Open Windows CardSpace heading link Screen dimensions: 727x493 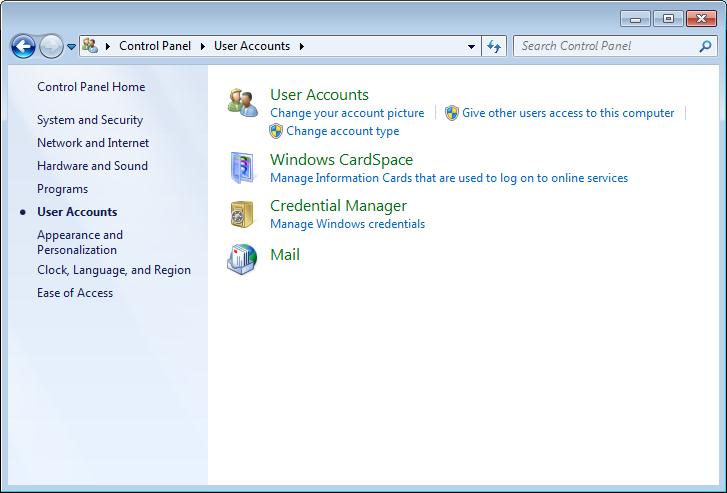click(x=342, y=160)
